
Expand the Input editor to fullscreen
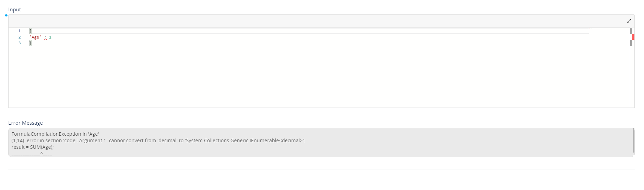(x=629, y=21)
